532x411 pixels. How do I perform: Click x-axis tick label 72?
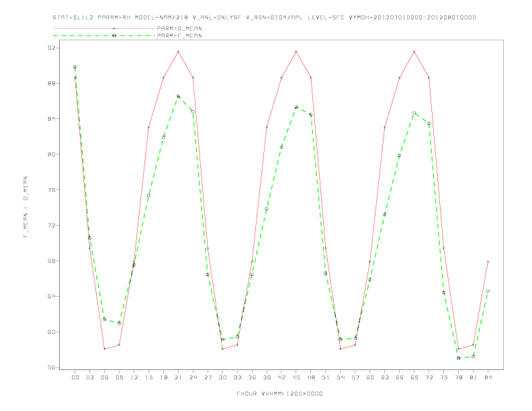[x=429, y=377]
